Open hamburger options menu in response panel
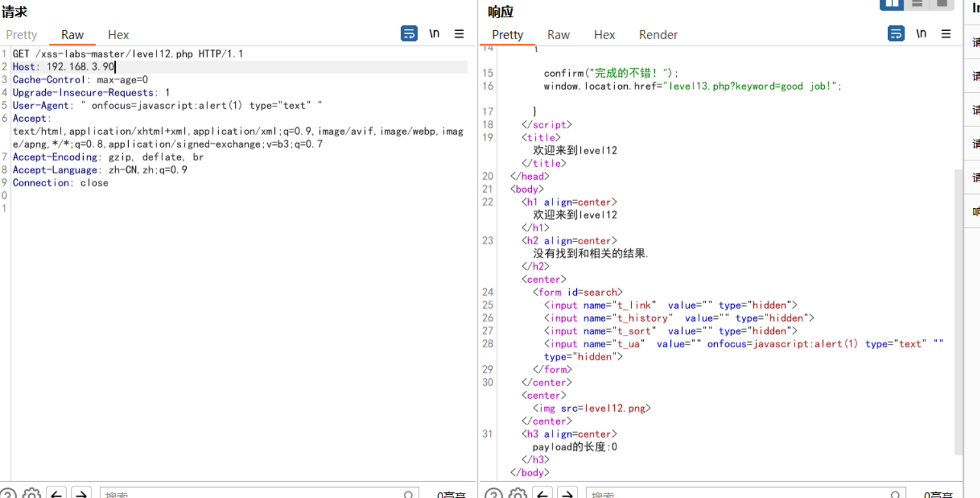The image size is (980, 498). 946,34
